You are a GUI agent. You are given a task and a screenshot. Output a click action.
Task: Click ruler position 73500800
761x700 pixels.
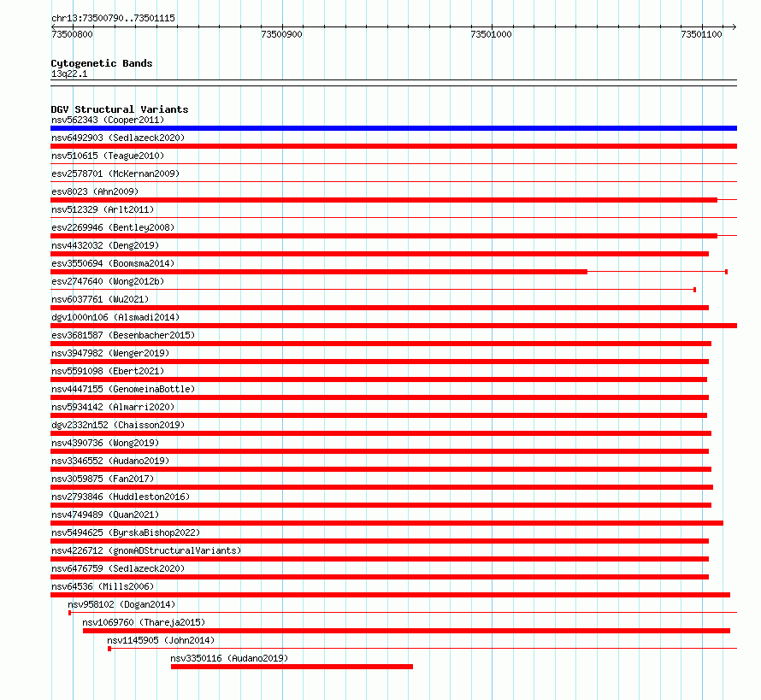click(72, 34)
